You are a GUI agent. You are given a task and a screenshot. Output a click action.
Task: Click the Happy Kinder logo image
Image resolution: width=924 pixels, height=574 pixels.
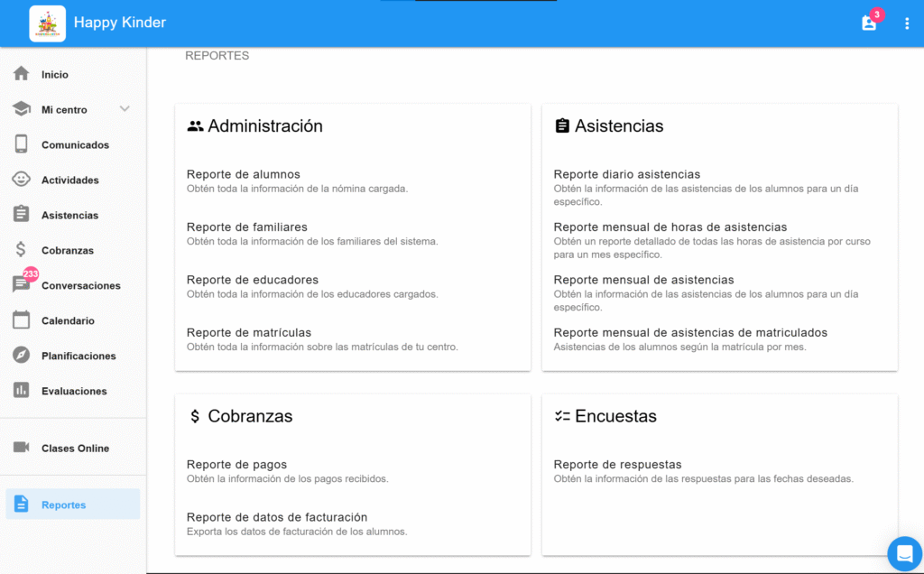[48, 23]
